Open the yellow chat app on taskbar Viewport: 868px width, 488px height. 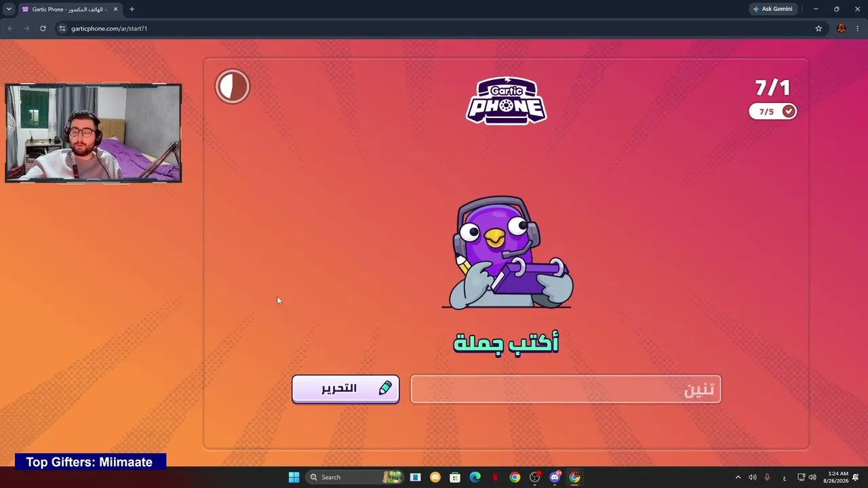tap(435, 477)
